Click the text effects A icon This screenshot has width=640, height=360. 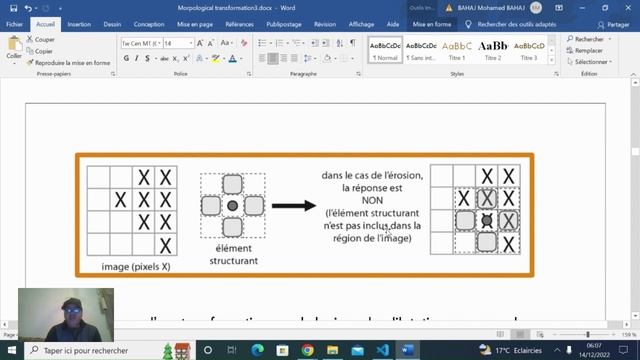199,59
